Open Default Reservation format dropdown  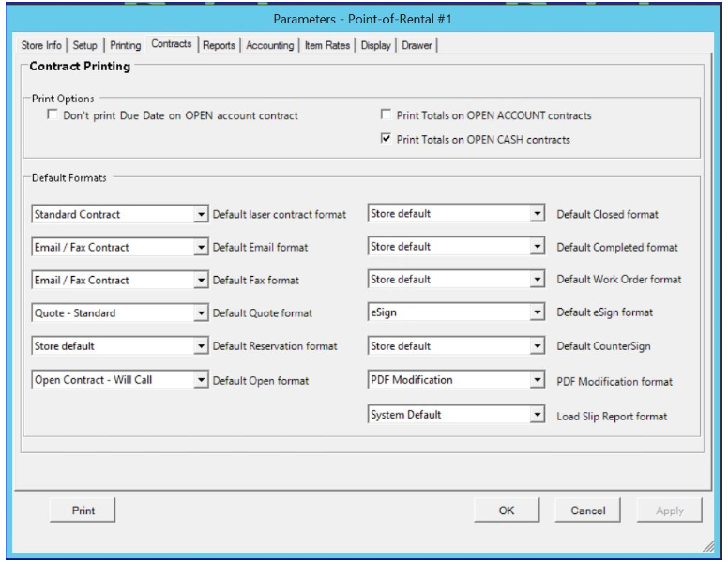(201, 345)
